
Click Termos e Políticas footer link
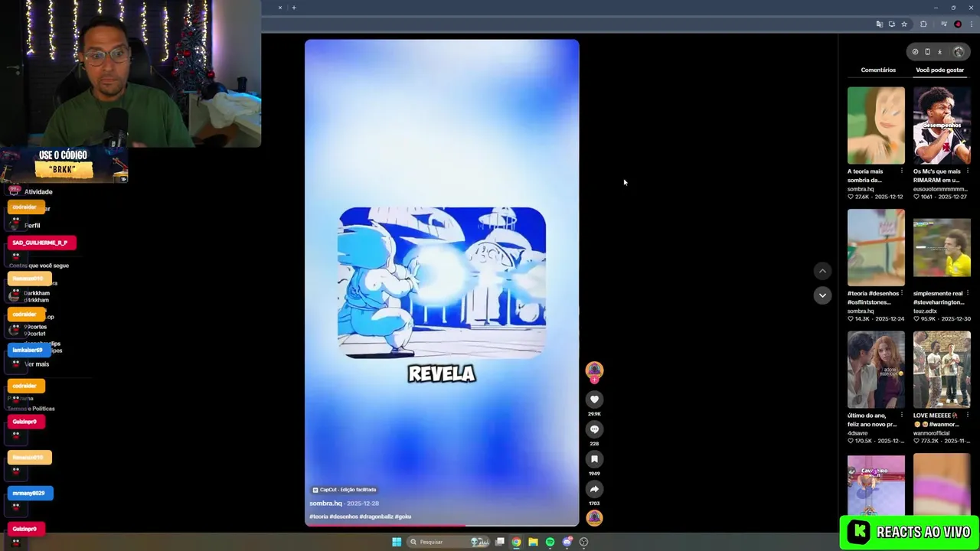pyautogui.click(x=32, y=409)
